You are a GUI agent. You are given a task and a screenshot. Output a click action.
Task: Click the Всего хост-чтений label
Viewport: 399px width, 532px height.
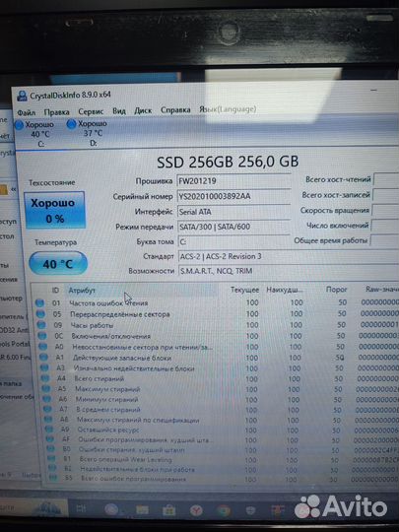(338, 179)
